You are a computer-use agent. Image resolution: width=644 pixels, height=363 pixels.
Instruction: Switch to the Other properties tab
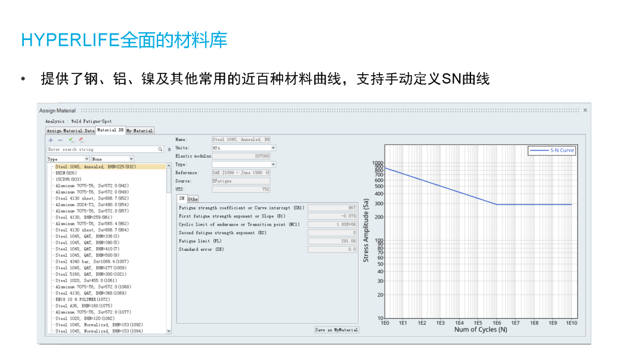193,199
